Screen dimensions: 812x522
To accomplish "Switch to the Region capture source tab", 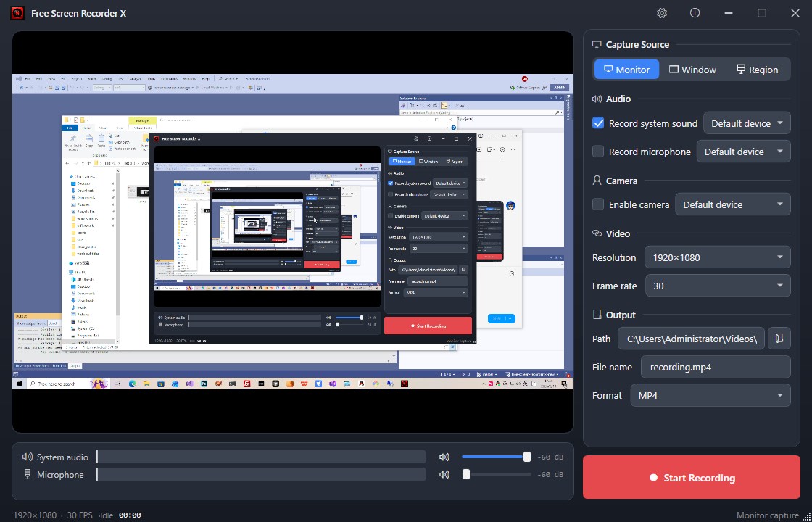I will 757,70.
